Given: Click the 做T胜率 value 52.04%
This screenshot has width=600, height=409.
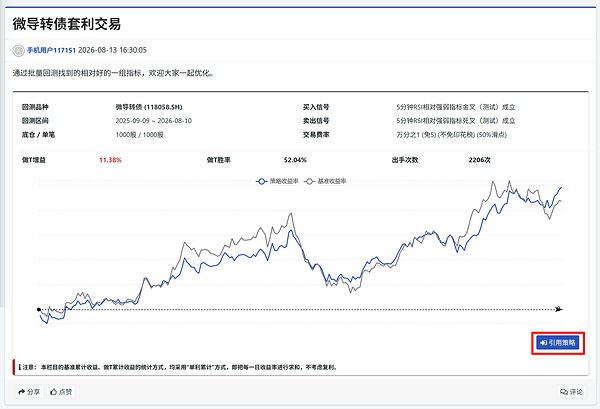Looking at the screenshot, I should pos(295,160).
